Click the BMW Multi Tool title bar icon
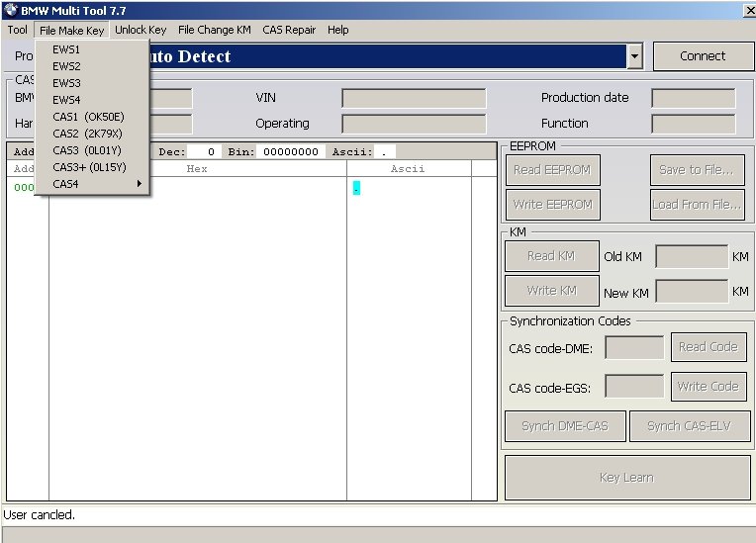This screenshot has height=543, width=756. click(10, 10)
